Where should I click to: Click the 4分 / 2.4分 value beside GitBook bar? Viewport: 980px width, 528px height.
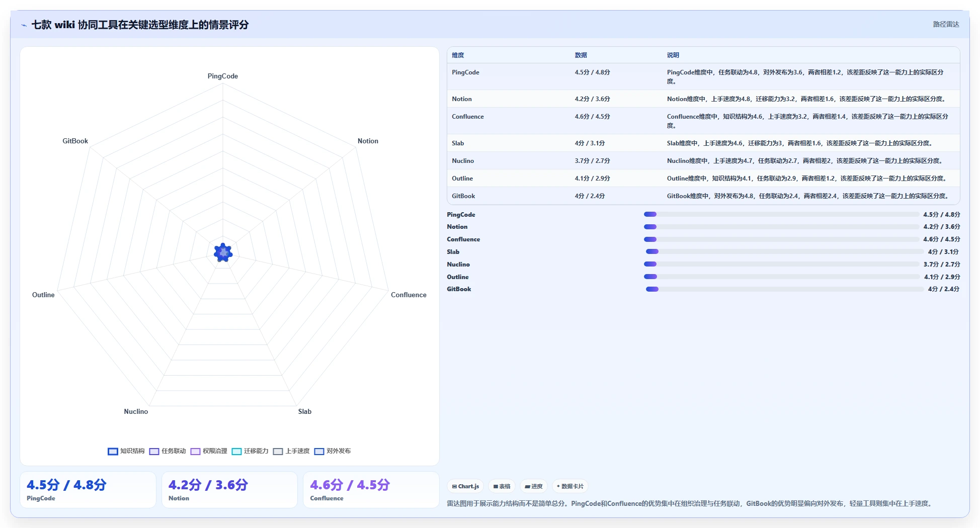click(944, 289)
